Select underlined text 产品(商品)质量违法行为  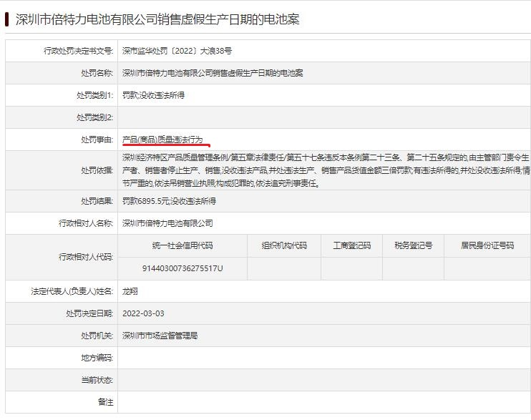[162, 140]
